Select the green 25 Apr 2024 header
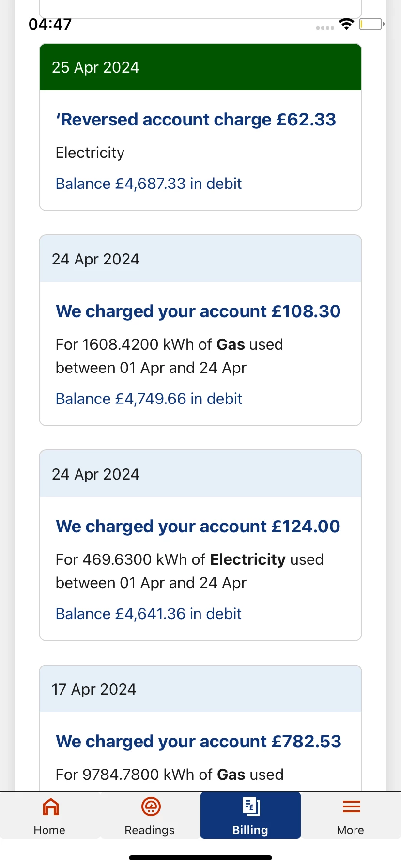 200,67
